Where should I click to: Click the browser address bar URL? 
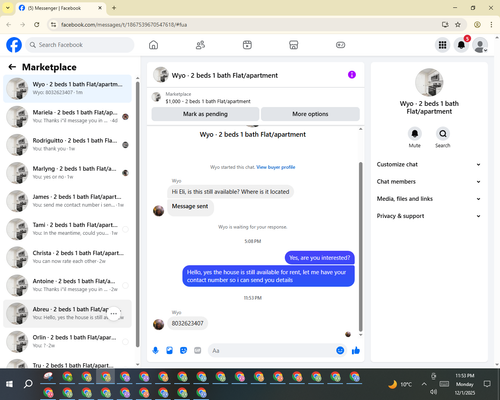tap(124, 25)
